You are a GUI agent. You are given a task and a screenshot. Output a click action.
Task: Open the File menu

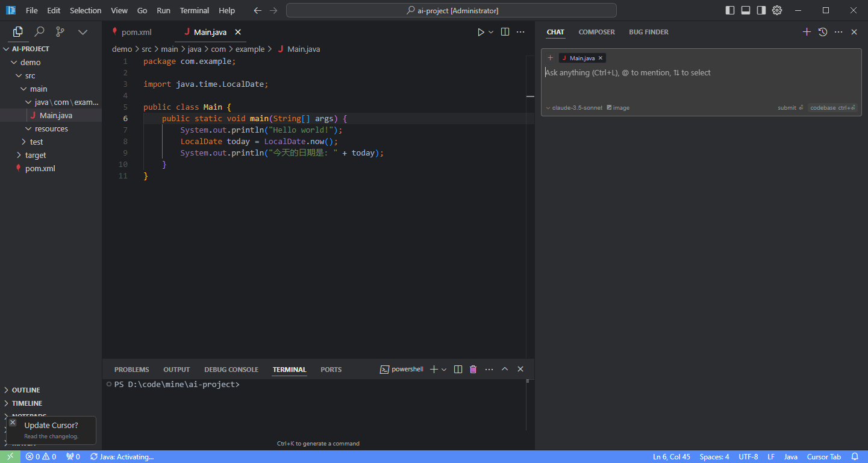coord(32,10)
